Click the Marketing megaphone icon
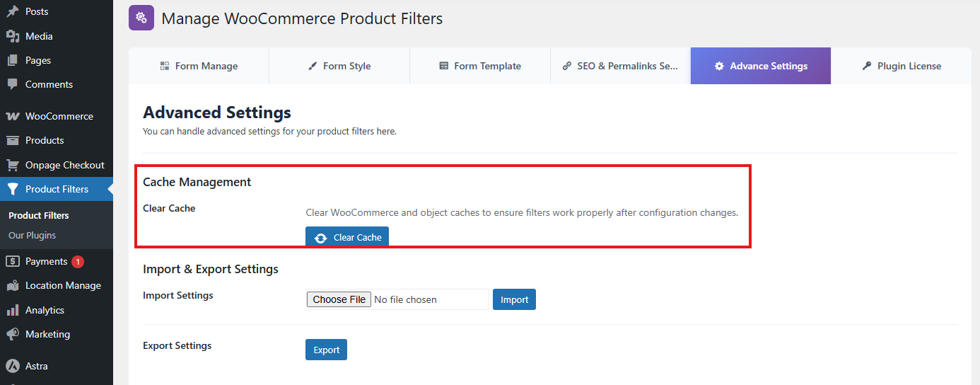 coord(13,334)
